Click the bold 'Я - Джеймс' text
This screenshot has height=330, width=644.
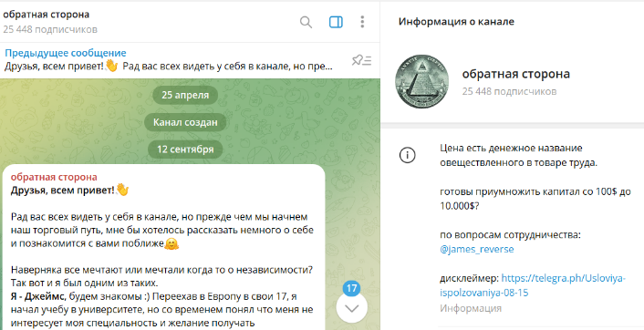(37, 296)
